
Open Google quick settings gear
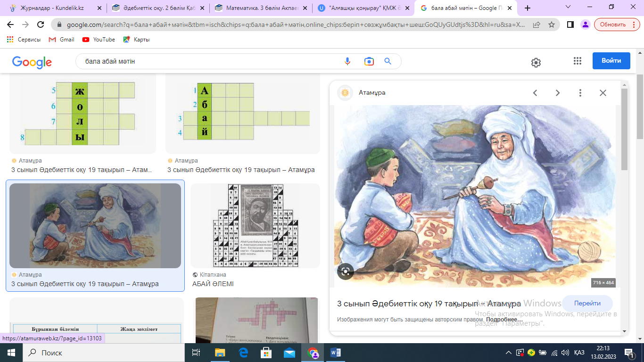coord(536,62)
